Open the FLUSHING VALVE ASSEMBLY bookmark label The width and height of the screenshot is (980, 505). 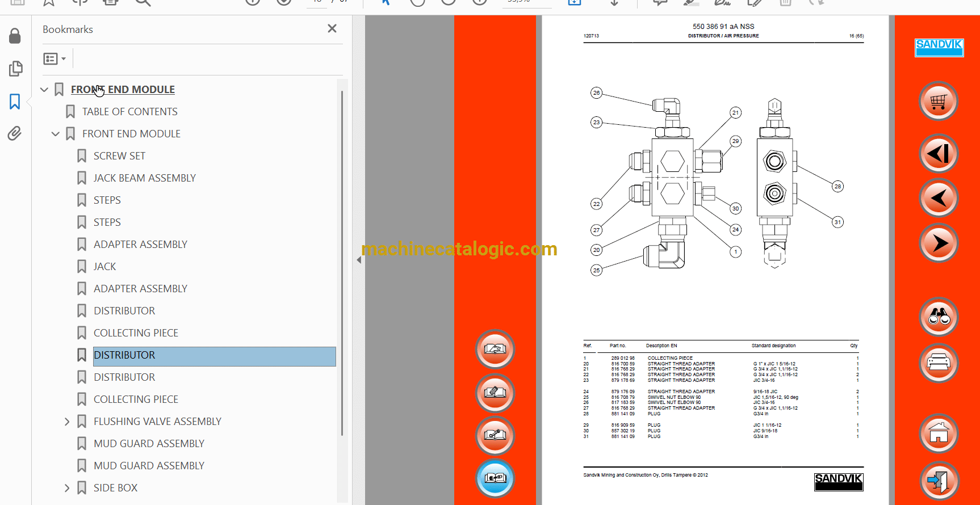157,422
